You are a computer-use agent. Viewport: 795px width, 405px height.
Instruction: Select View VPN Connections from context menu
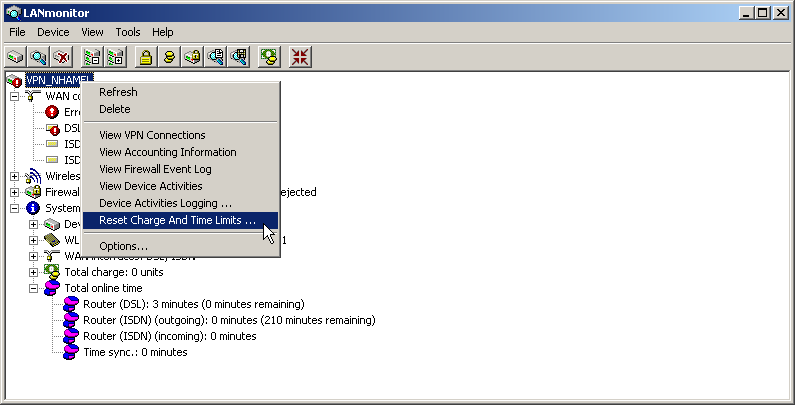pyautogui.click(x=152, y=135)
